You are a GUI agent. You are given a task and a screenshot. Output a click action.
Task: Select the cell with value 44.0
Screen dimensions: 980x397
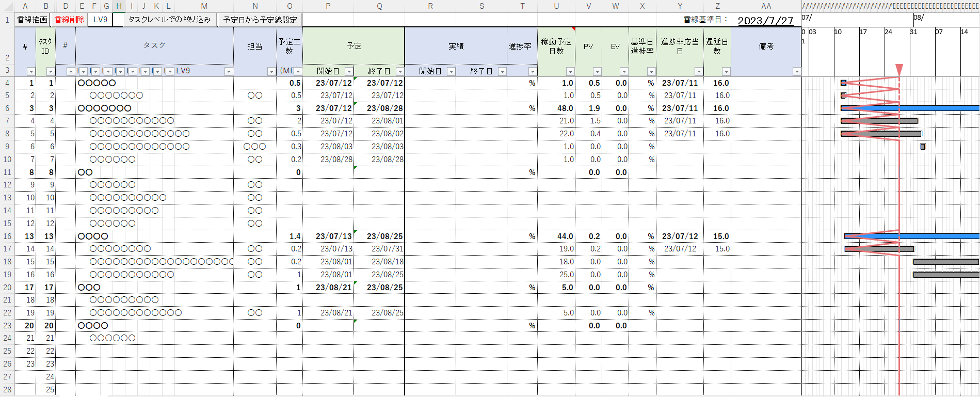pos(556,236)
